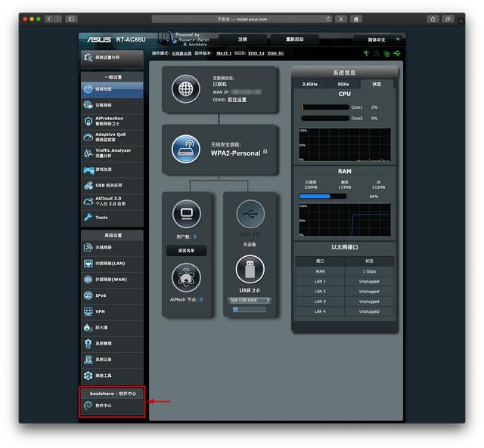Click the firmware version link

tap(224, 54)
